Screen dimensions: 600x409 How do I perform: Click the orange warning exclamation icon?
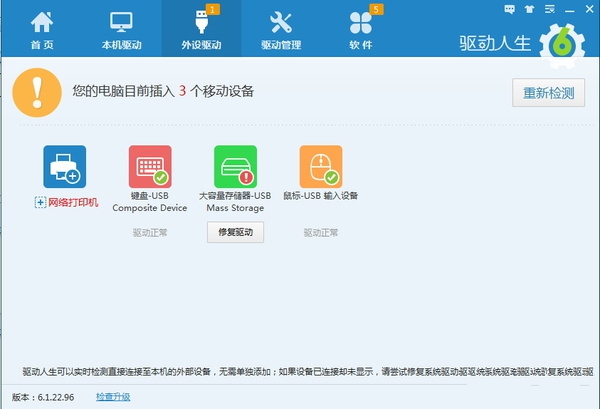coord(37,93)
